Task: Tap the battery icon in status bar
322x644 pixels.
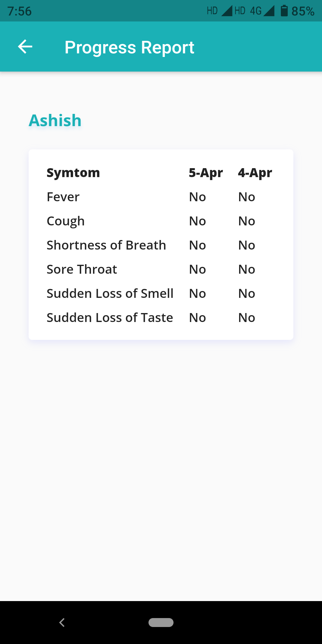Action: click(x=284, y=11)
